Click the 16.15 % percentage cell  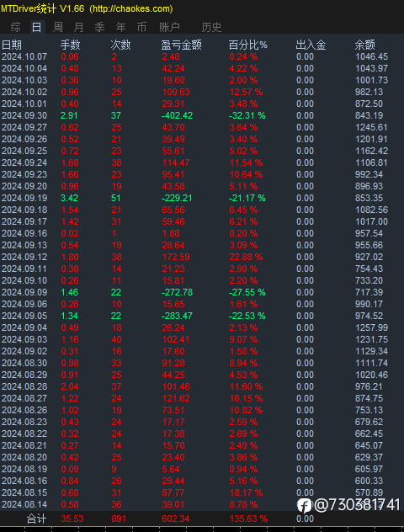(x=246, y=398)
